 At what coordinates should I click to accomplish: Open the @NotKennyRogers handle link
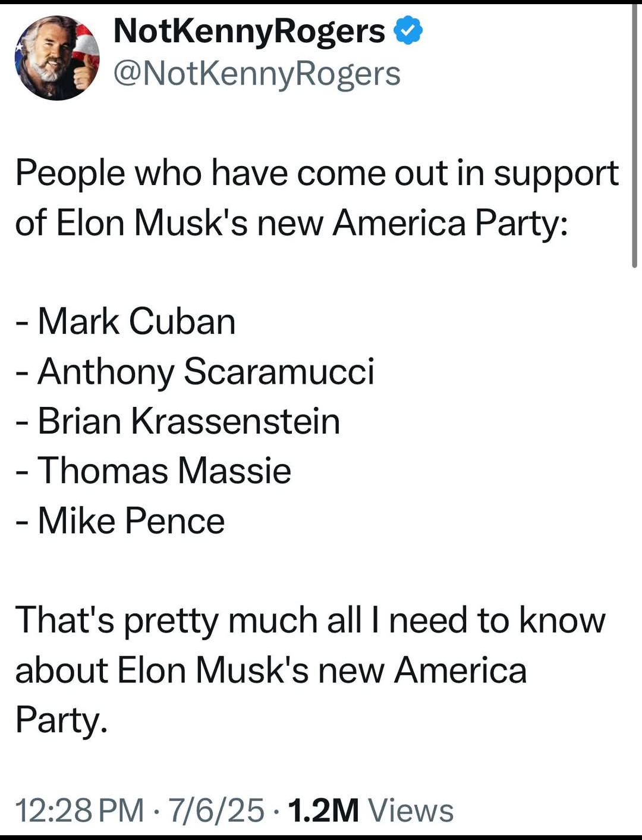tap(257, 74)
